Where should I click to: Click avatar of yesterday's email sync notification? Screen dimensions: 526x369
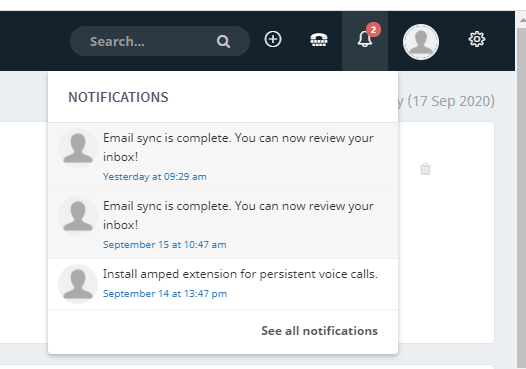(x=78, y=148)
